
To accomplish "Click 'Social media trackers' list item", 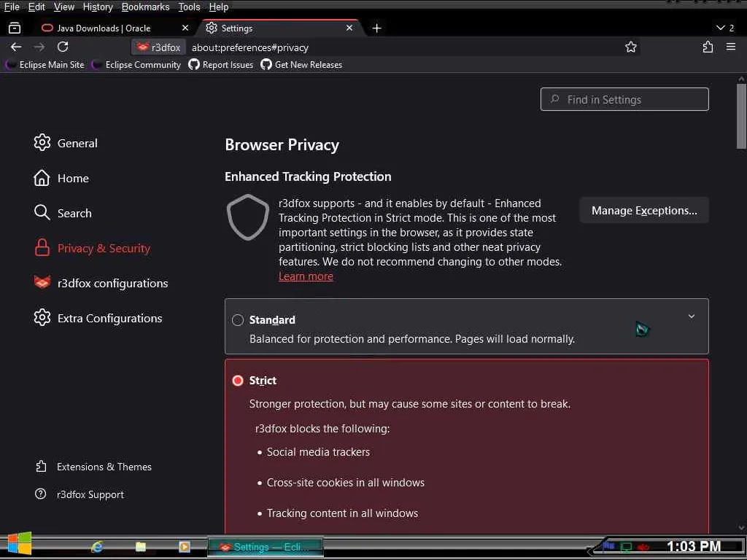I will [x=318, y=452].
